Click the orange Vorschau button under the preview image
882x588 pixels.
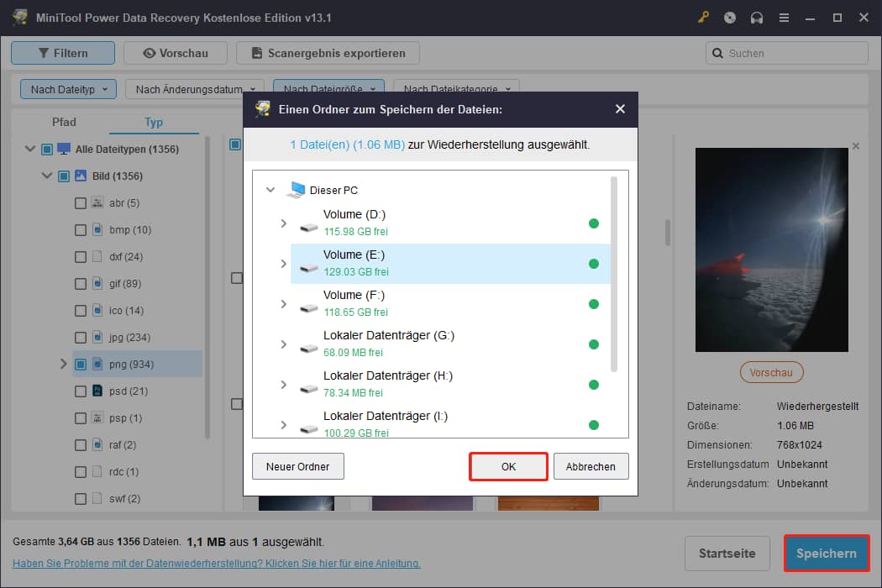tap(771, 372)
